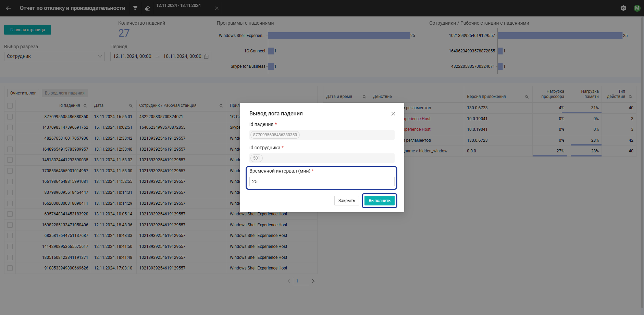Search by id падения column magnifier
Screen dimensions: 644x315
click(85, 106)
